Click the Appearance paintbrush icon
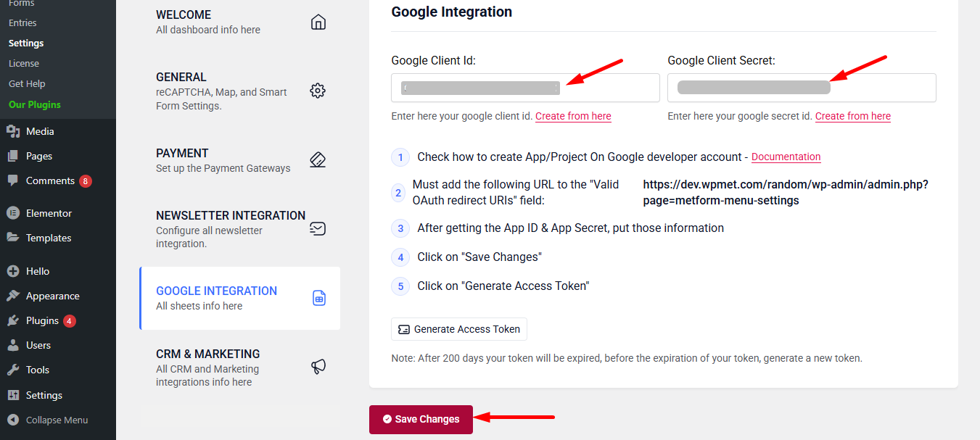The image size is (980, 440). tap(15, 295)
